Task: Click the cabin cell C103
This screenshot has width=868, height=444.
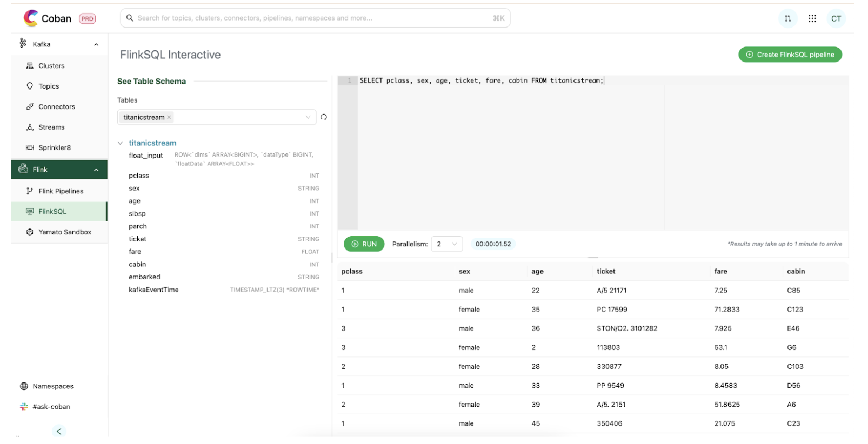Action: point(795,367)
